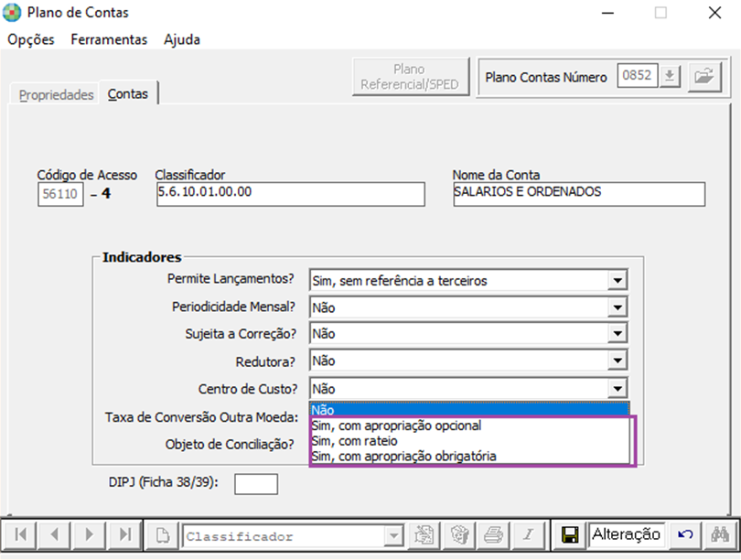
Task: Click the trash bin delete icon
Action: point(459,535)
